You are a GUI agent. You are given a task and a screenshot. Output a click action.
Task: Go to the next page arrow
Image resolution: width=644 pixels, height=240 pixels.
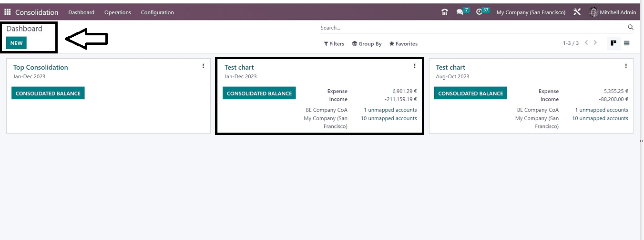tap(595, 43)
